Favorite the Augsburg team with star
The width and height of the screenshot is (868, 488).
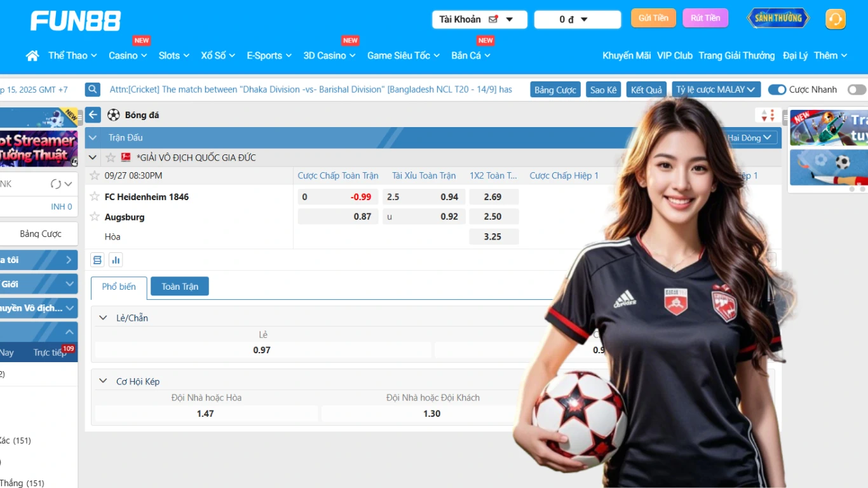coord(95,217)
